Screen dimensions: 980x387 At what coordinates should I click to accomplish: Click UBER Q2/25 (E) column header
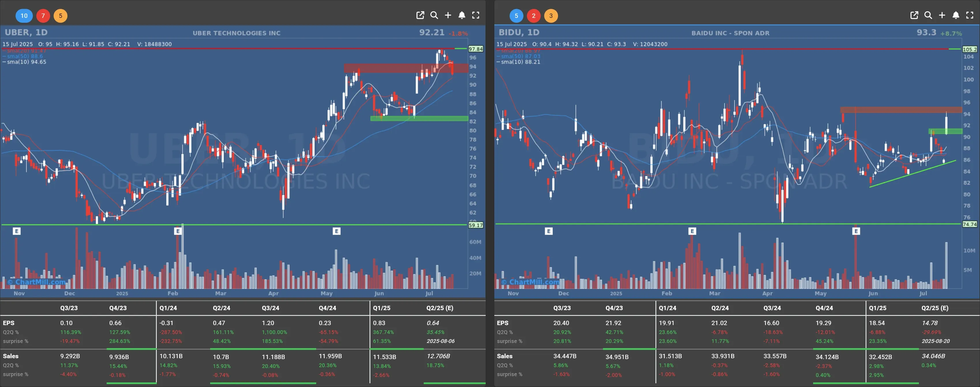click(440, 308)
